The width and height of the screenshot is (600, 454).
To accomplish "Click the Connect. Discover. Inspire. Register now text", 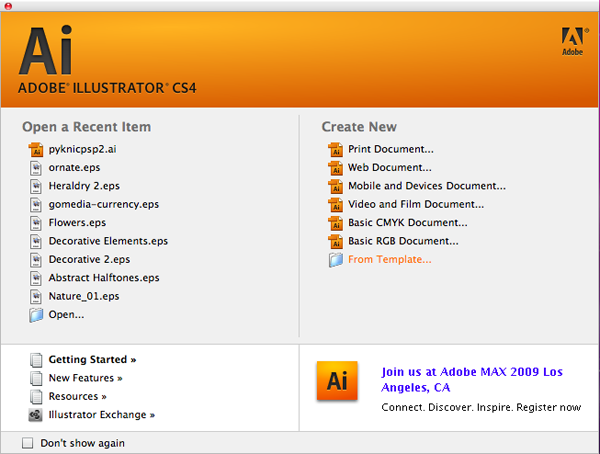I will (481, 407).
